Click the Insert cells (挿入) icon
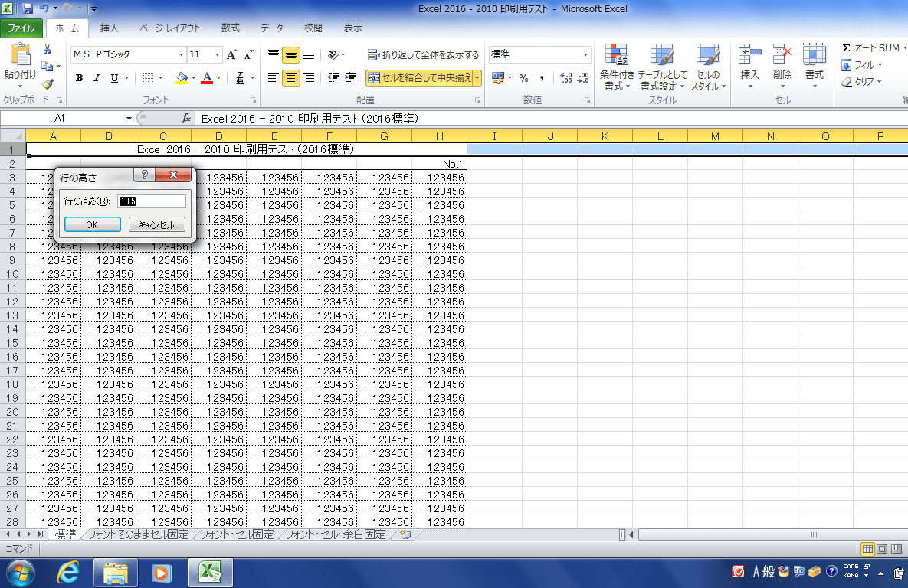Viewport: 908px width, 588px height. pos(749,54)
